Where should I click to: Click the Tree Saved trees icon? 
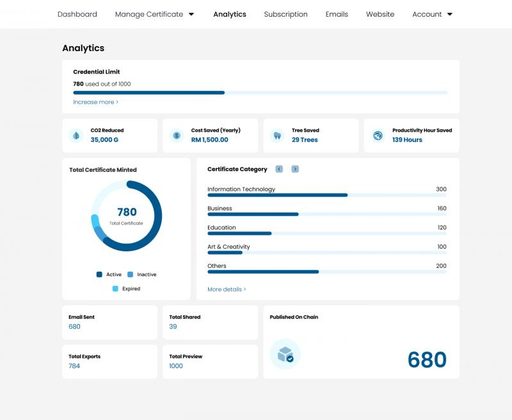click(277, 136)
